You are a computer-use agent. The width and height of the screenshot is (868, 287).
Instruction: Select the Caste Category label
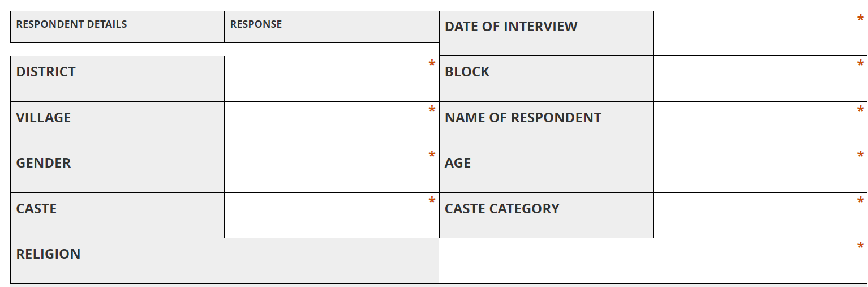click(x=502, y=209)
